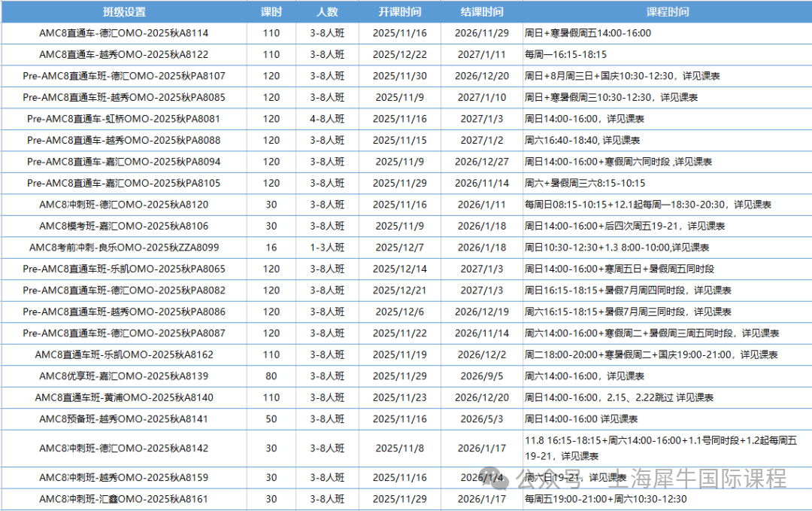Select the 结课时间 column header
This screenshot has width=812, height=511.
coord(482,12)
